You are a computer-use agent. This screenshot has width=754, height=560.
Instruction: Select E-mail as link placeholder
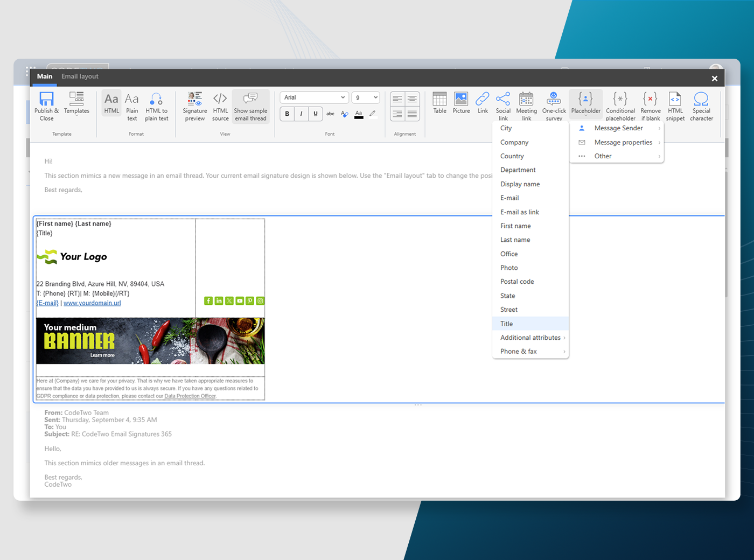point(530,212)
